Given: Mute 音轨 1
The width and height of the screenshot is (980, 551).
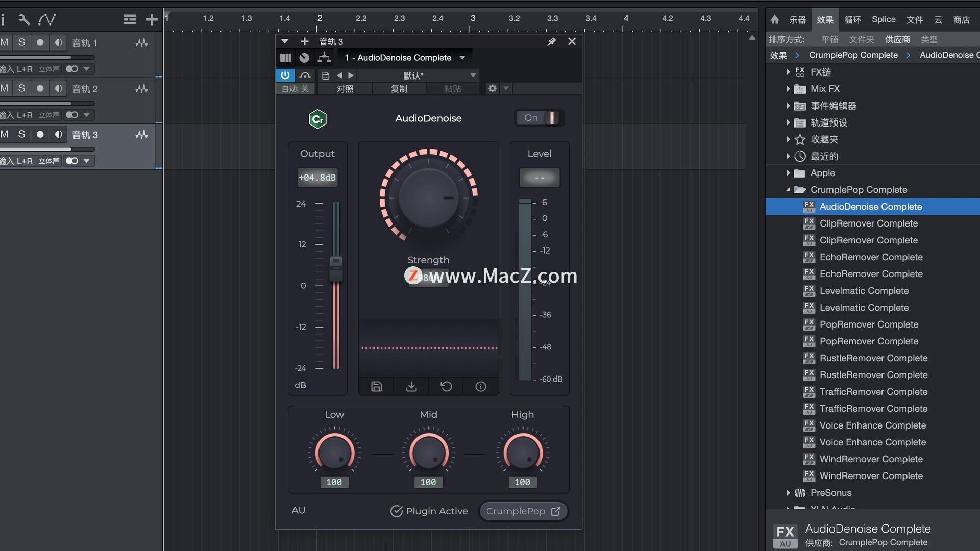Looking at the screenshot, I should pos(5,42).
